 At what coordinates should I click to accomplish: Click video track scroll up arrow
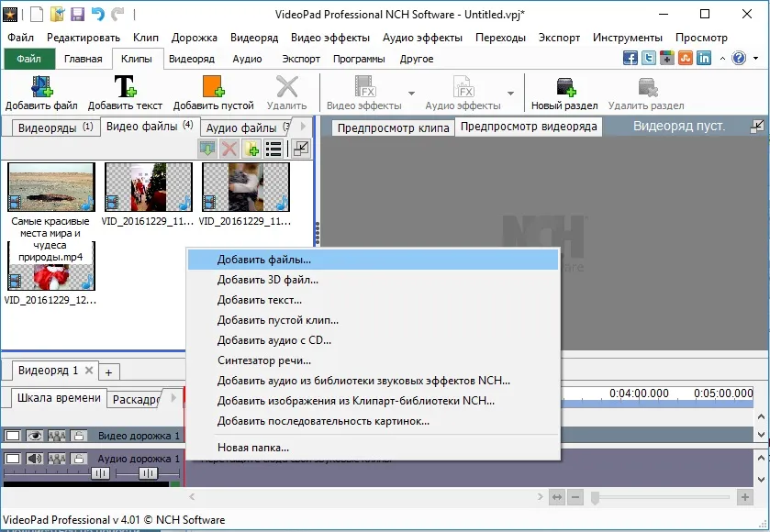pos(761,417)
